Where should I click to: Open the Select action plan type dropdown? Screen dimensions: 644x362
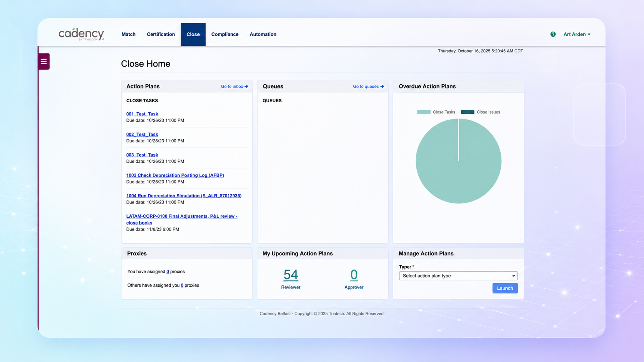click(x=458, y=276)
